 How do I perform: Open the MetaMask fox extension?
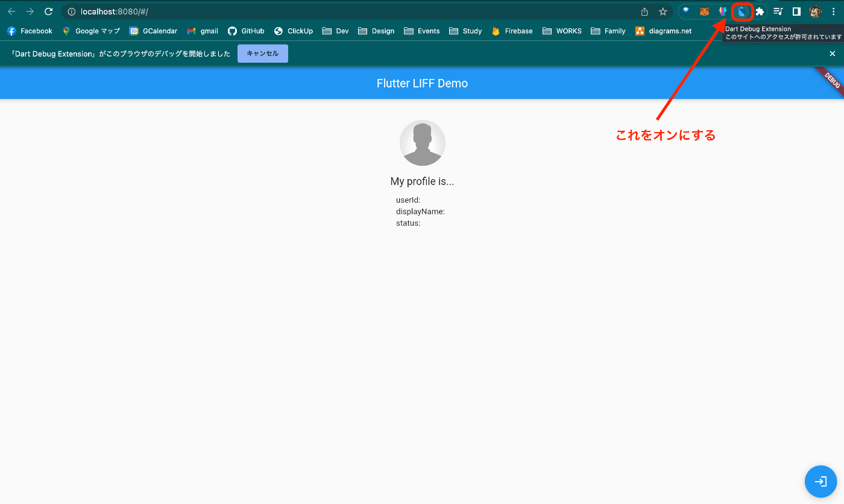(x=704, y=11)
